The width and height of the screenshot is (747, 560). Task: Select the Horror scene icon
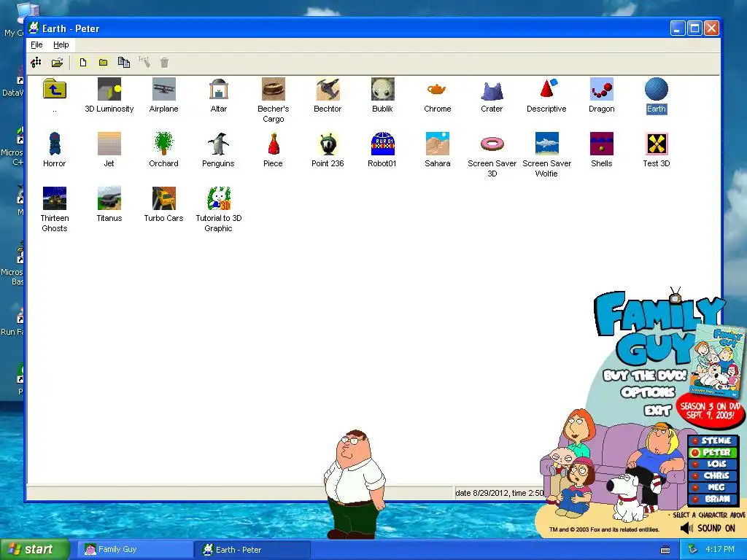point(54,144)
